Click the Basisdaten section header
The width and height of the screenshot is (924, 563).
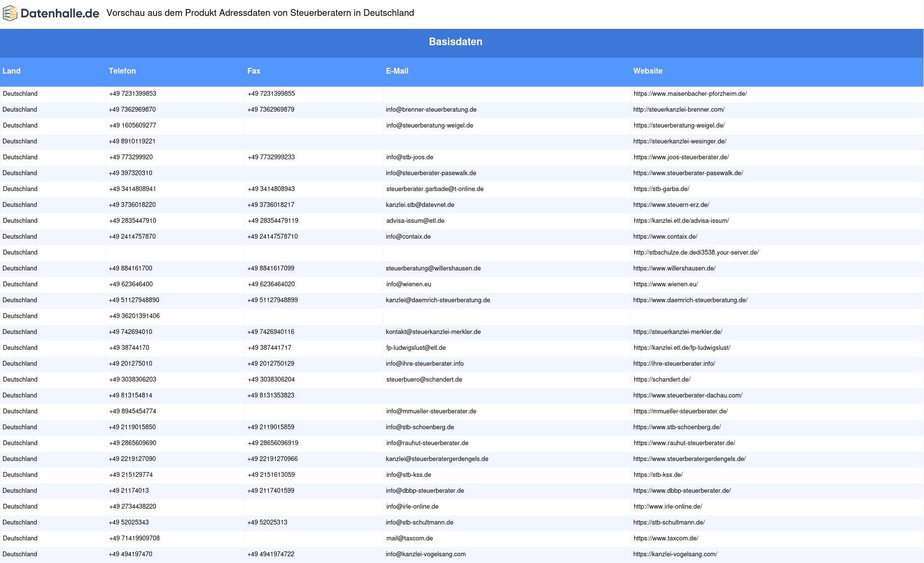456,42
